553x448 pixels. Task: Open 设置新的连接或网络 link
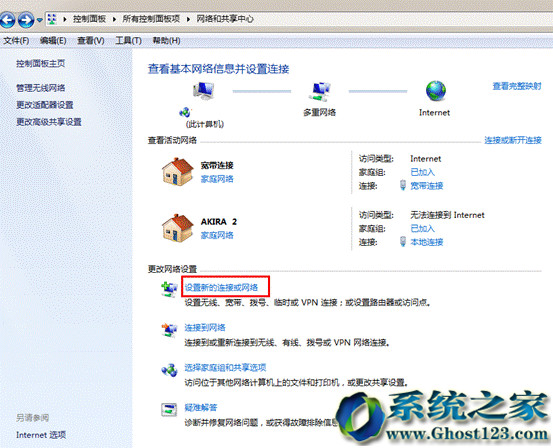point(221,287)
